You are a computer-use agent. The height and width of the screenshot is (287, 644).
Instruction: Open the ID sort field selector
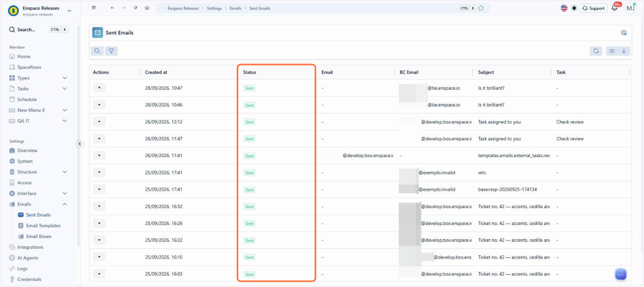click(612, 51)
